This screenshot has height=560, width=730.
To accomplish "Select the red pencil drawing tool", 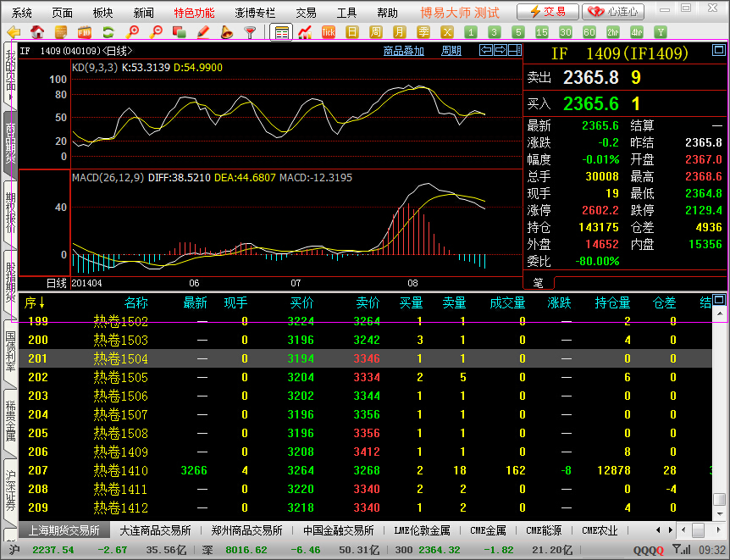I will pyautogui.click(x=203, y=32).
